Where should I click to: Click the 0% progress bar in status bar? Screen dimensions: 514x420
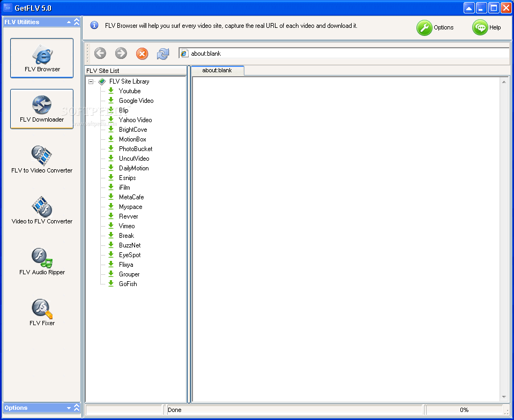pyautogui.click(x=464, y=409)
